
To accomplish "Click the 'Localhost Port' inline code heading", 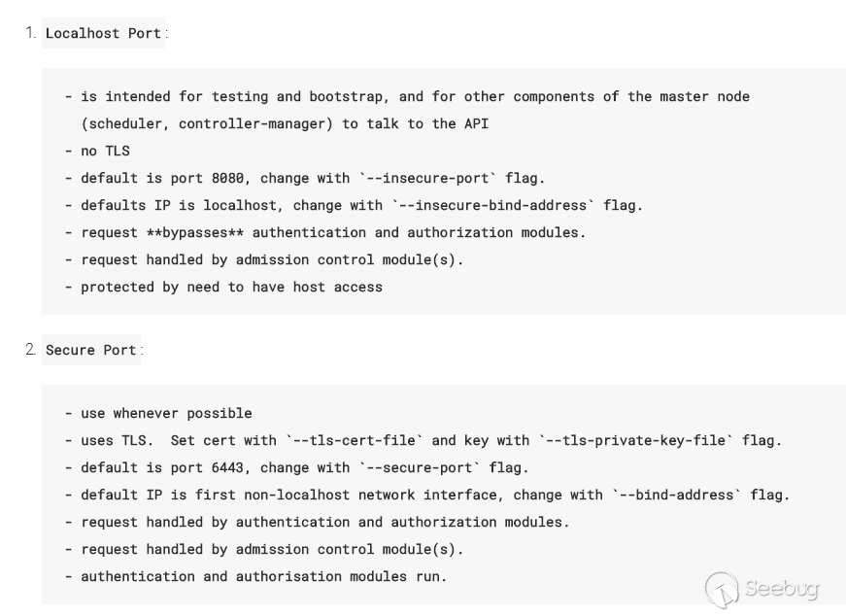I will click(103, 33).
